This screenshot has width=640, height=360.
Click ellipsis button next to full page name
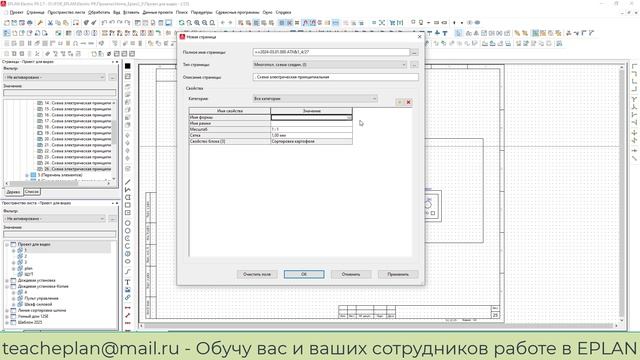pyautogui.click(x=414, y=52)
